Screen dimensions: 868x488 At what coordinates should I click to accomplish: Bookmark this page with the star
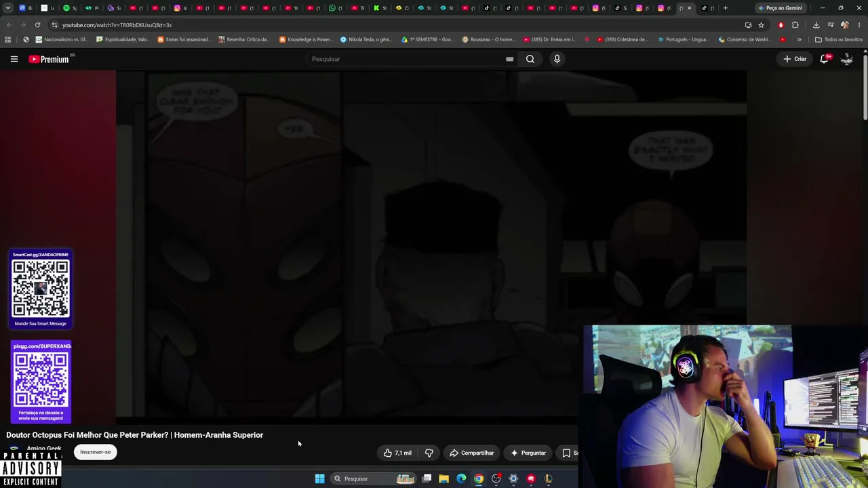(761, 25)
